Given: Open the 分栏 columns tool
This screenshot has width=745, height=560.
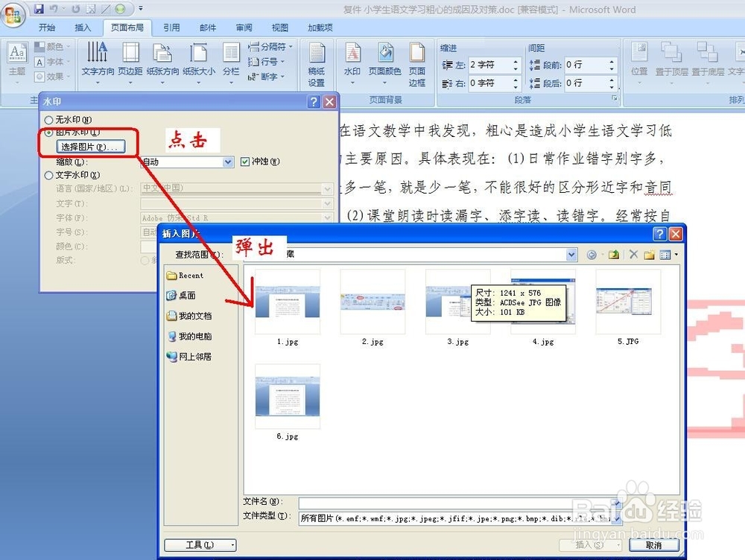Looking at the screenshot, I should point(231,63).
